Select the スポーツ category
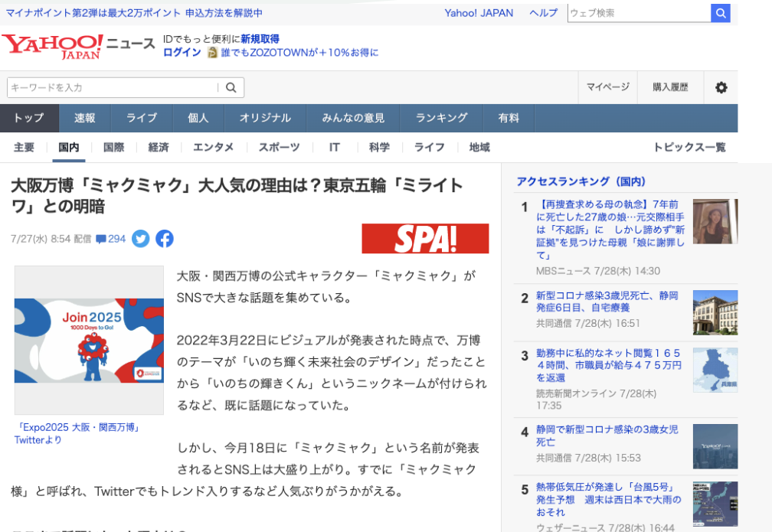772x532 pixels. (x=279, y=147)
